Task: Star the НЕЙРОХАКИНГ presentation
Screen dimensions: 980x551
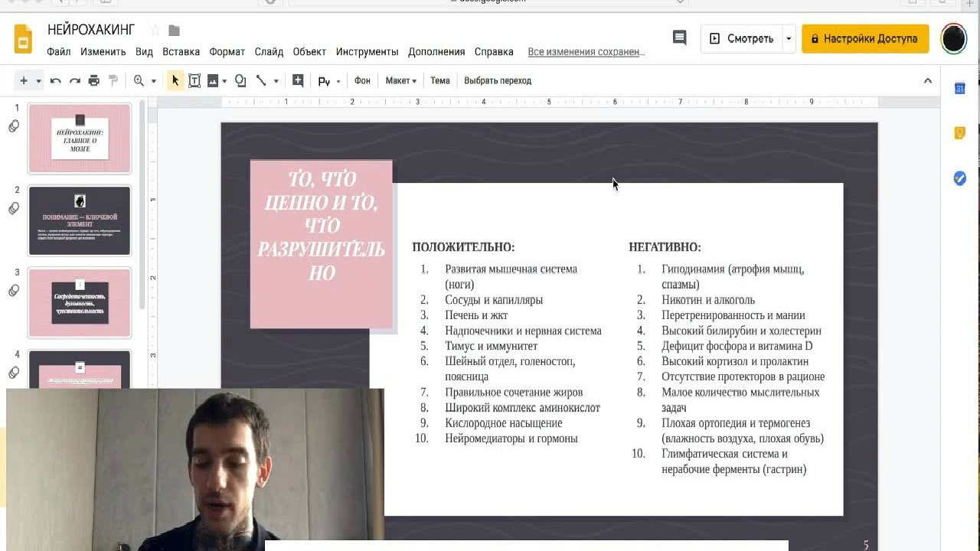Action: tap(155, 31)
